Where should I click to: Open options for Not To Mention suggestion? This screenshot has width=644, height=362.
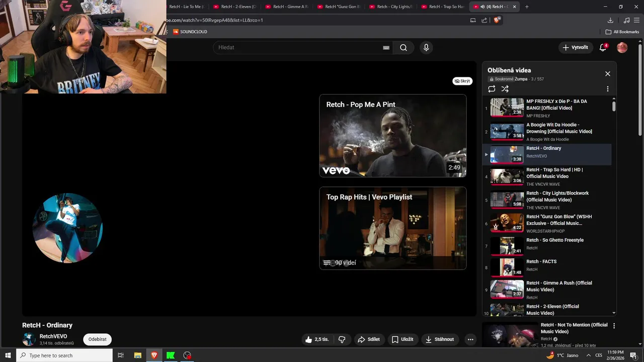point(614,326)
